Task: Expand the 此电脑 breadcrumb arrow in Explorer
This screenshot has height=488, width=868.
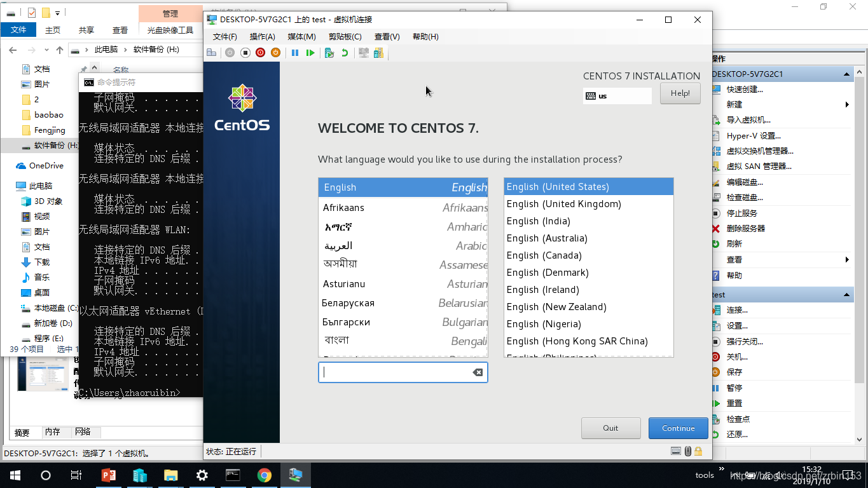Action: click(126, 50)
